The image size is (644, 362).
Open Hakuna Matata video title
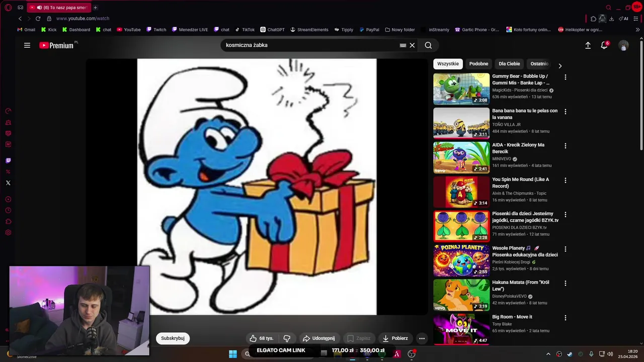click(520, 286)
